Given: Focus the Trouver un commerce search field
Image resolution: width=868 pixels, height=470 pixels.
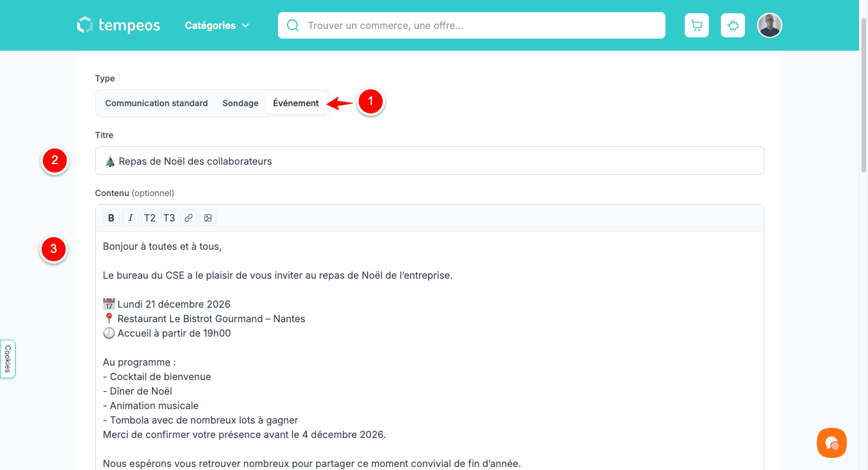Looking at the screenshot, I should [x=471, y=25].
